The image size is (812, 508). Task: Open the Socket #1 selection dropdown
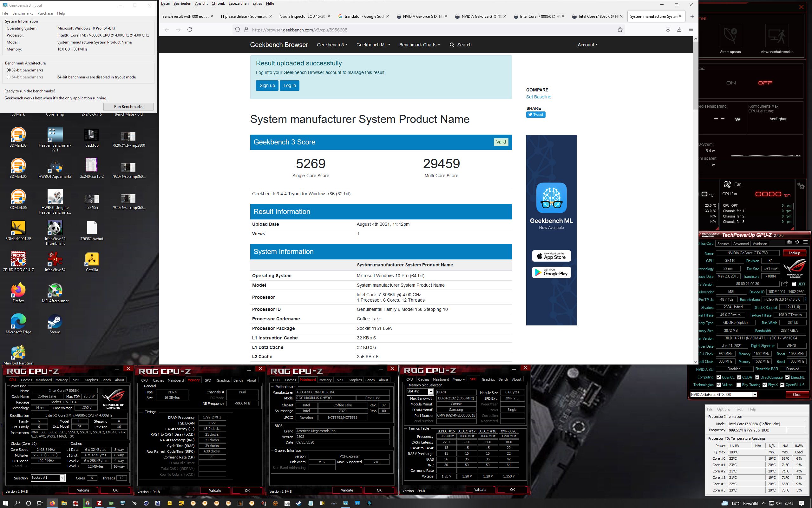tap(48, 478)
